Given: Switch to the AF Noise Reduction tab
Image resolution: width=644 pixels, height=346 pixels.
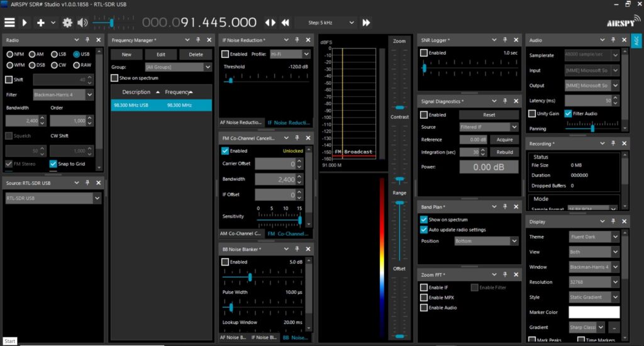Looking at the screenshot, I should (x=240, y=123).
